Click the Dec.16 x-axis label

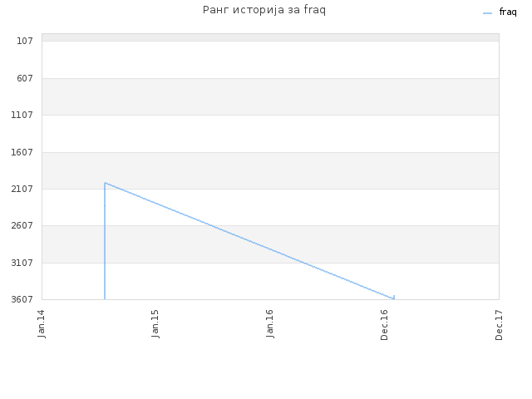point(384,325)
